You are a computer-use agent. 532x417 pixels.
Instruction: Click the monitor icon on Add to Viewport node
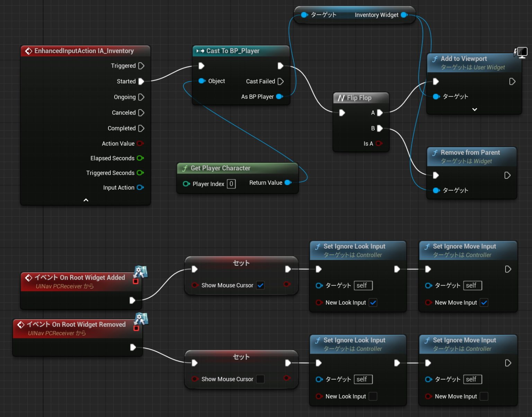click(x=521, y=53)
